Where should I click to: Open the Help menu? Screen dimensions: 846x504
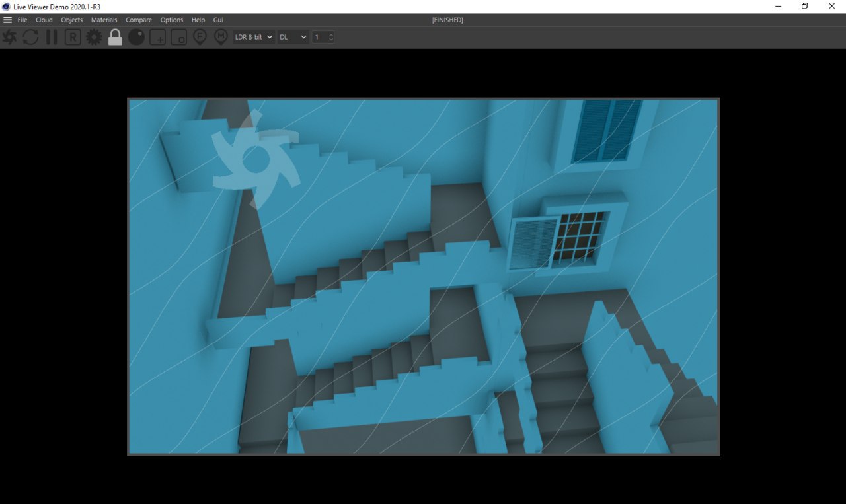tap(198, 20)
